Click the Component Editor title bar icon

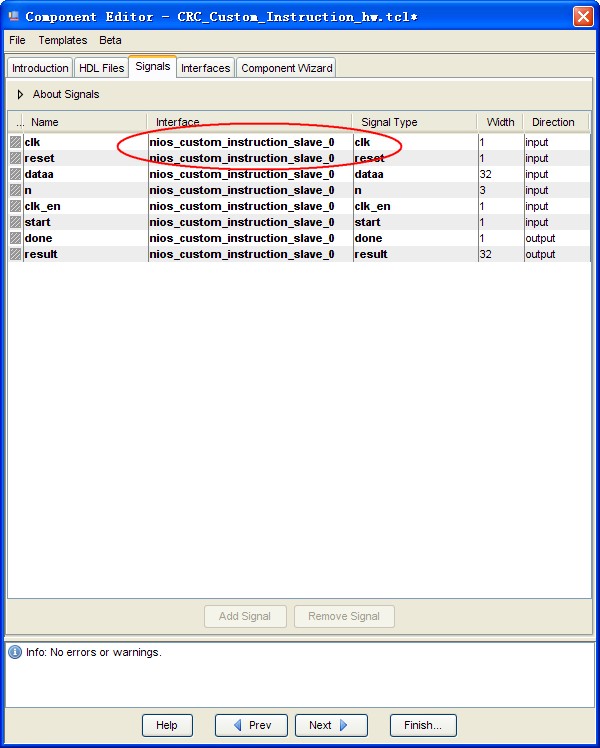coord(13,16)
